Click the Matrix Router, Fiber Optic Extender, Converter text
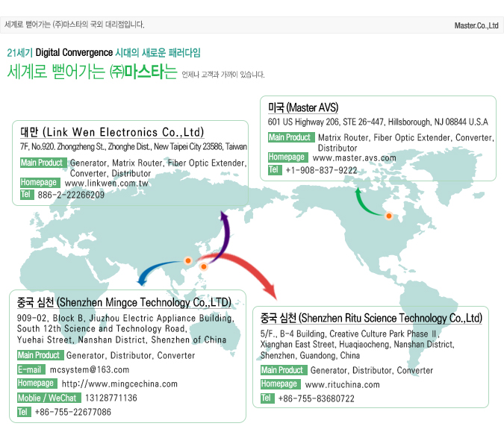Viewport: 504px width, 435px height. [406, 137]
